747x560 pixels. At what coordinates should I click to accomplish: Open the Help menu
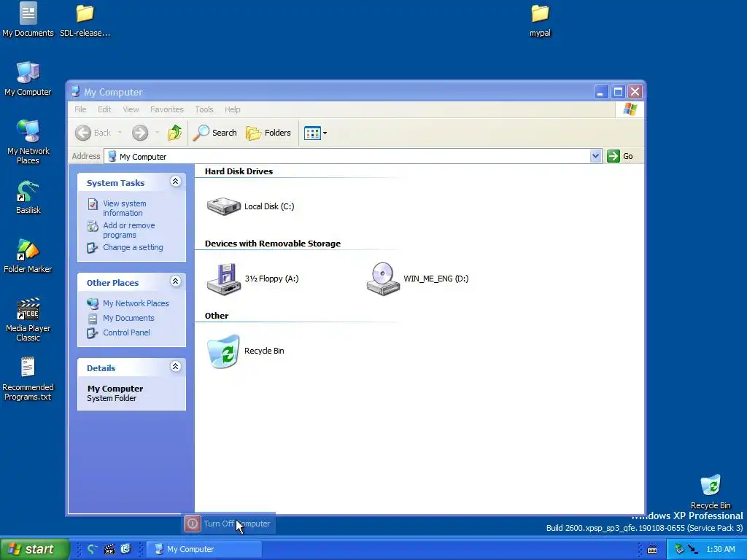pos(233,109)
